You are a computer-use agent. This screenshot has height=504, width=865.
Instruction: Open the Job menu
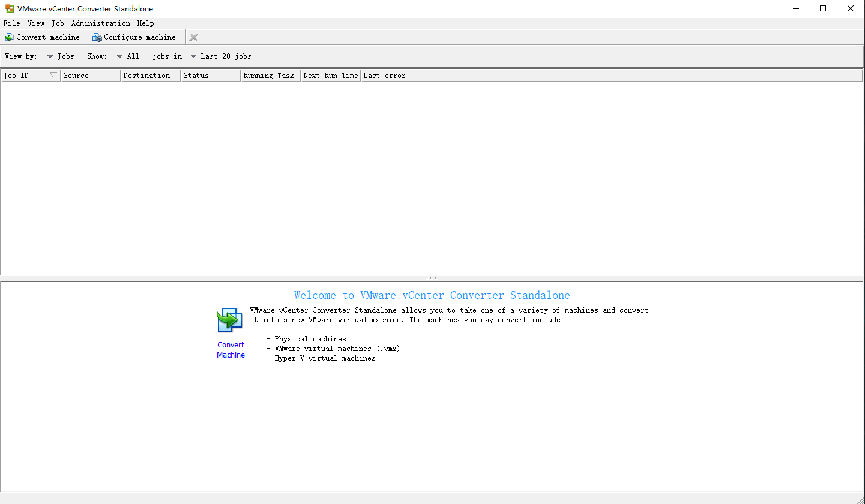click(x=58, y=23)
